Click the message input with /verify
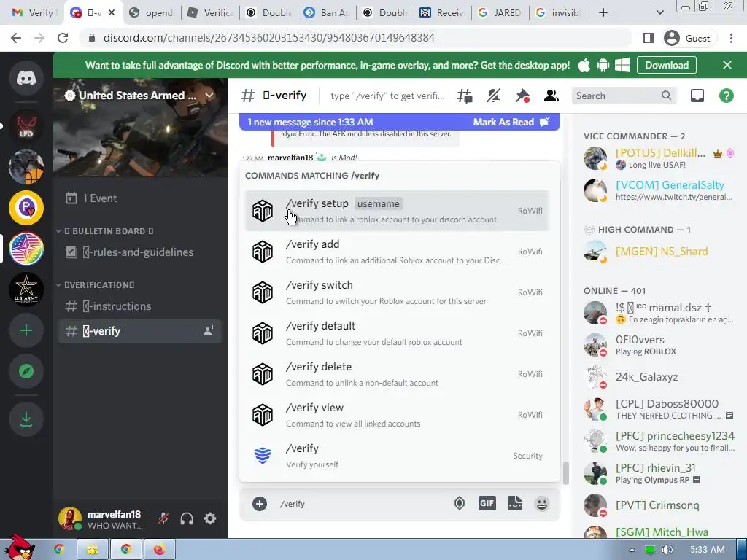Image resolution: width=747 pixels, height=560 pixels. (362, 504)
